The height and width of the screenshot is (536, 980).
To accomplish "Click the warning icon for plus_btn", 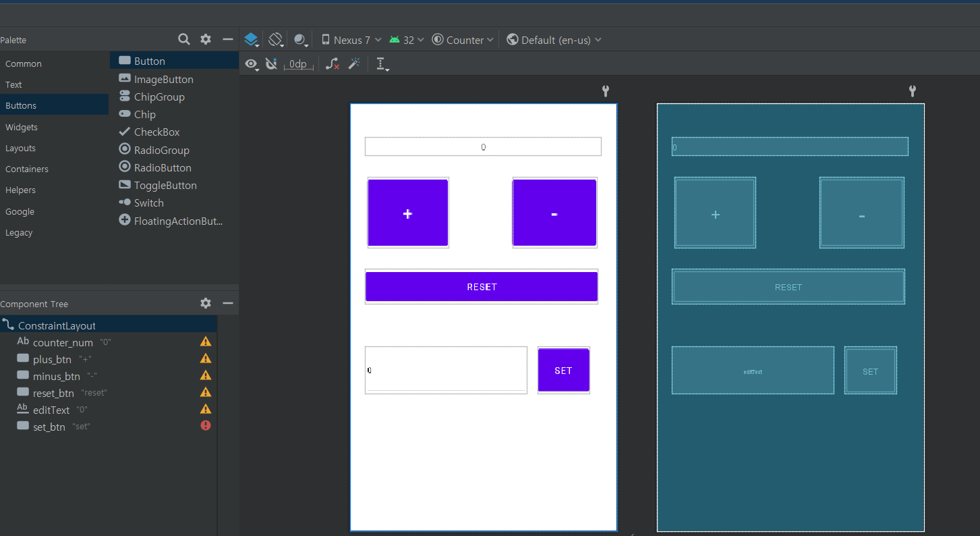I will (x=206, y=358).
